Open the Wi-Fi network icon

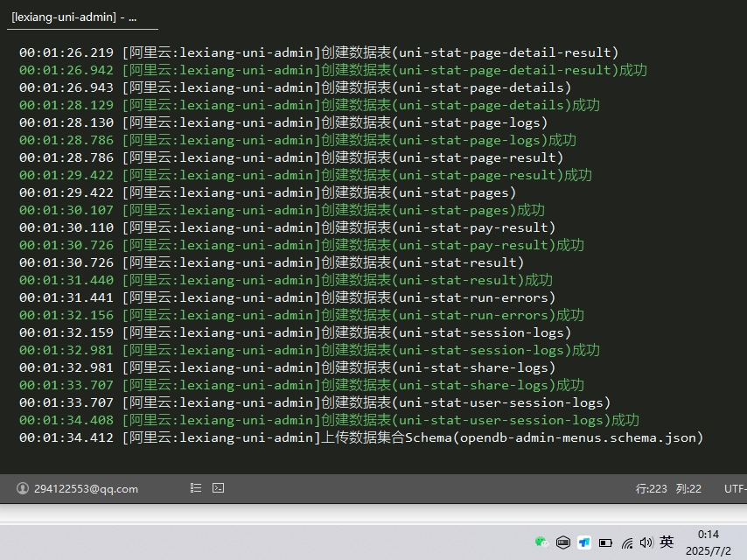(627, 542)
